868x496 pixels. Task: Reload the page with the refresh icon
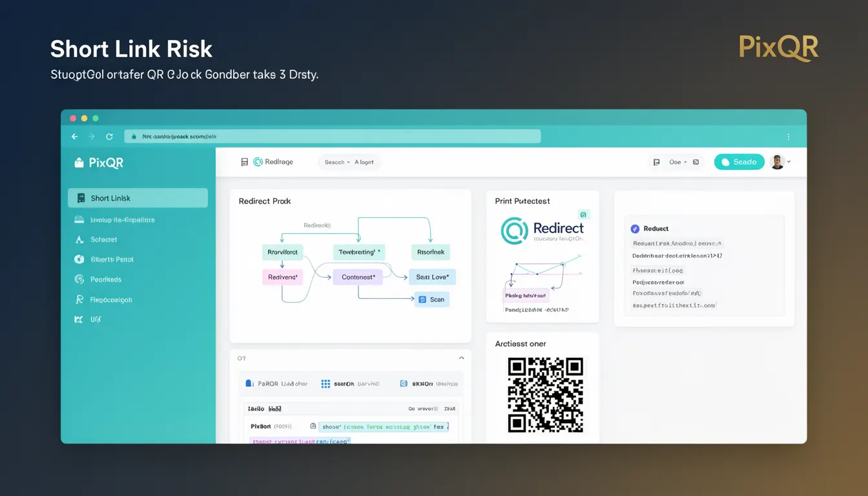click(x=109, y=137)
